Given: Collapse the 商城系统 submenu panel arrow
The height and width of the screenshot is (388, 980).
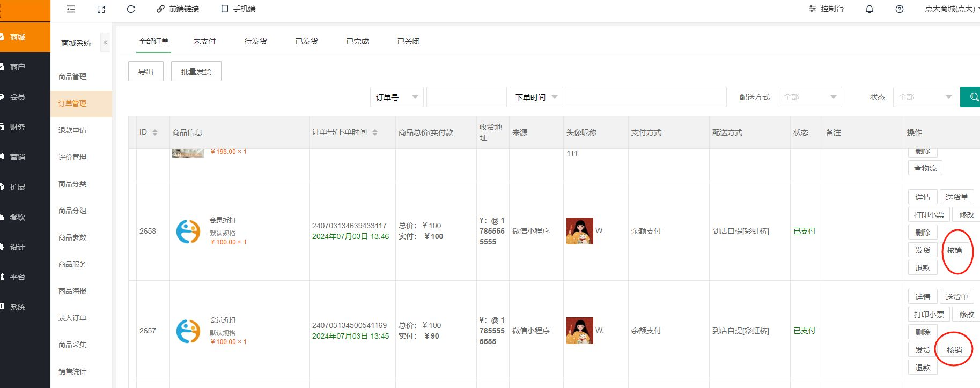Looking at the screenshot, I should pos(106,43).
